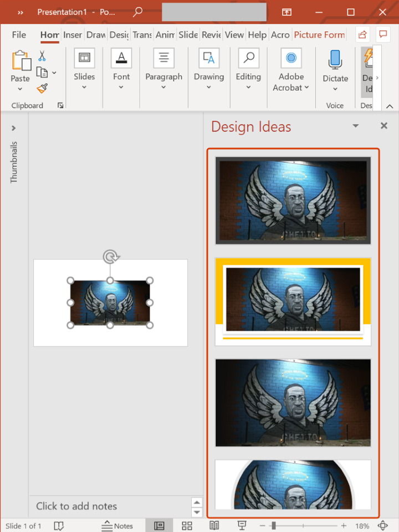Click notes pane scroll down arrow
The height and width of the screenshot is (532, 399).
click(197, 512)
